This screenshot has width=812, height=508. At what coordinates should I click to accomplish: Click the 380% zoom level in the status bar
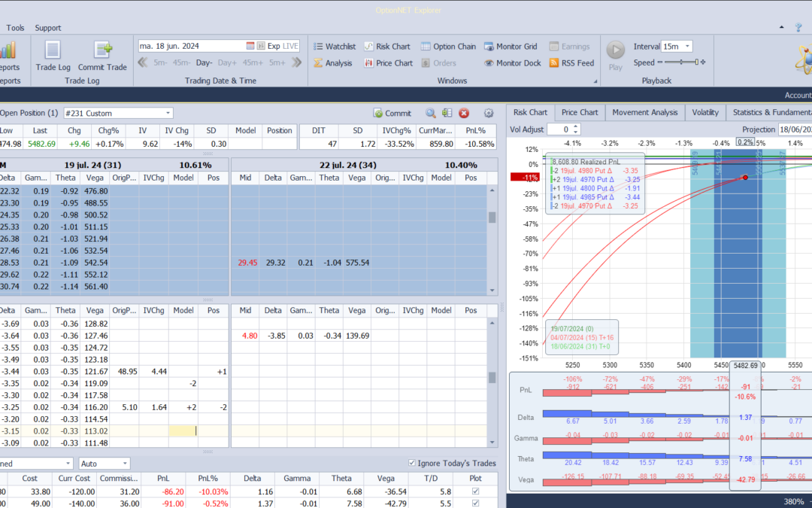click(794, 502)
